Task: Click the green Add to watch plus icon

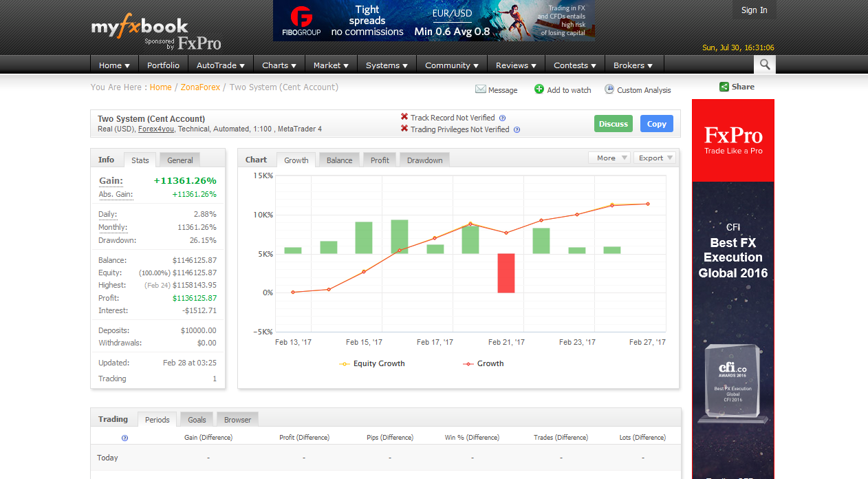Action: tap(539, 89)
